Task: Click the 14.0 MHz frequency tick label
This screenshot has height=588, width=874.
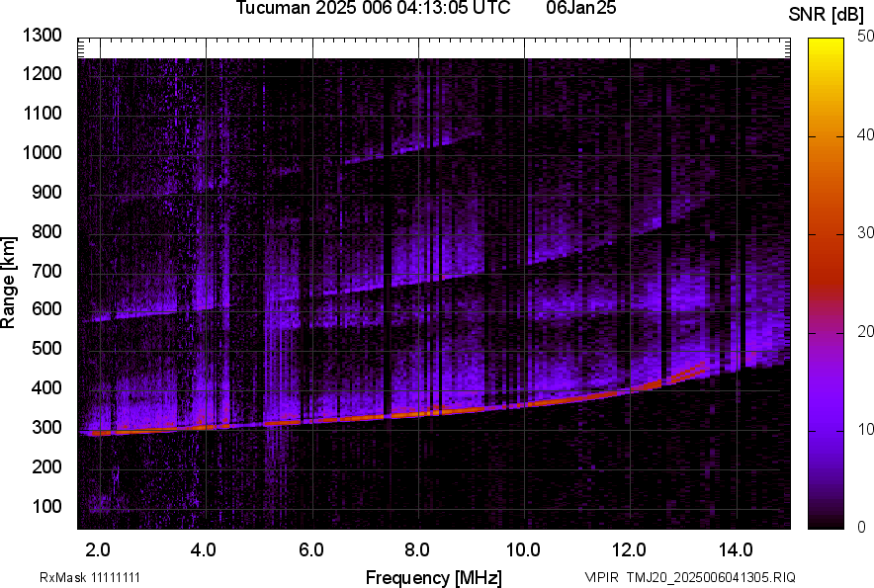Action: [735, 548]
